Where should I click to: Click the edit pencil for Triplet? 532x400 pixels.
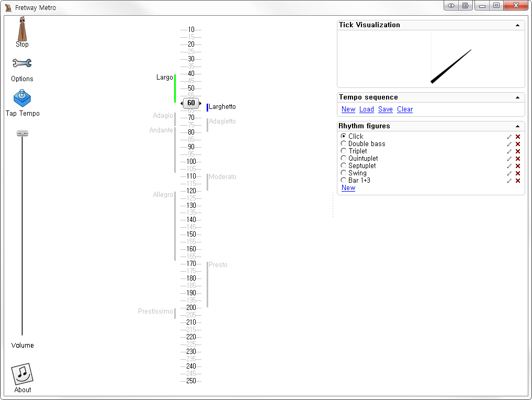click(x=510, y=151)
